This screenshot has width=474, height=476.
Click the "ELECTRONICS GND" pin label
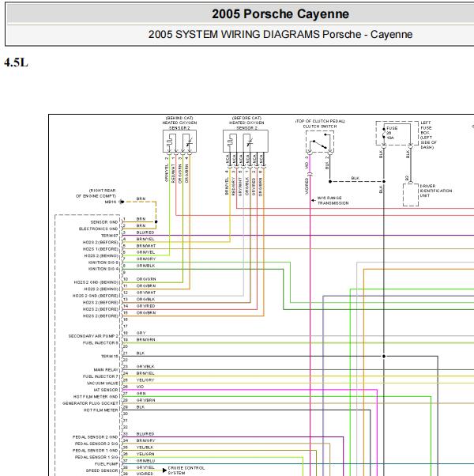click(98, 229)
